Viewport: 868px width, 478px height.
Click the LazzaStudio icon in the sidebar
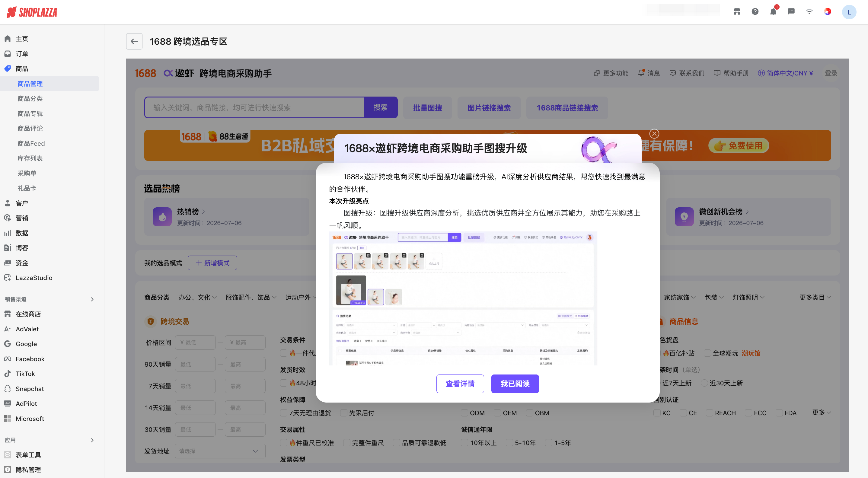click(x=8, y=278)
